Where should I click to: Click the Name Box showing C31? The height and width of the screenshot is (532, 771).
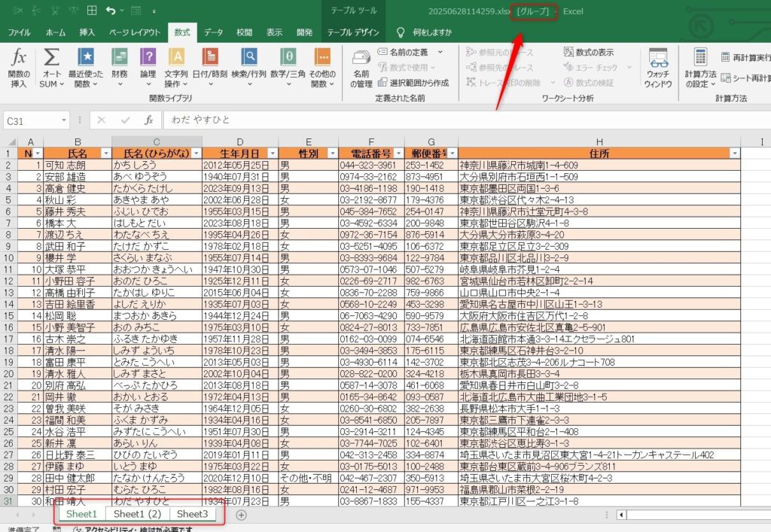(32, 120)
